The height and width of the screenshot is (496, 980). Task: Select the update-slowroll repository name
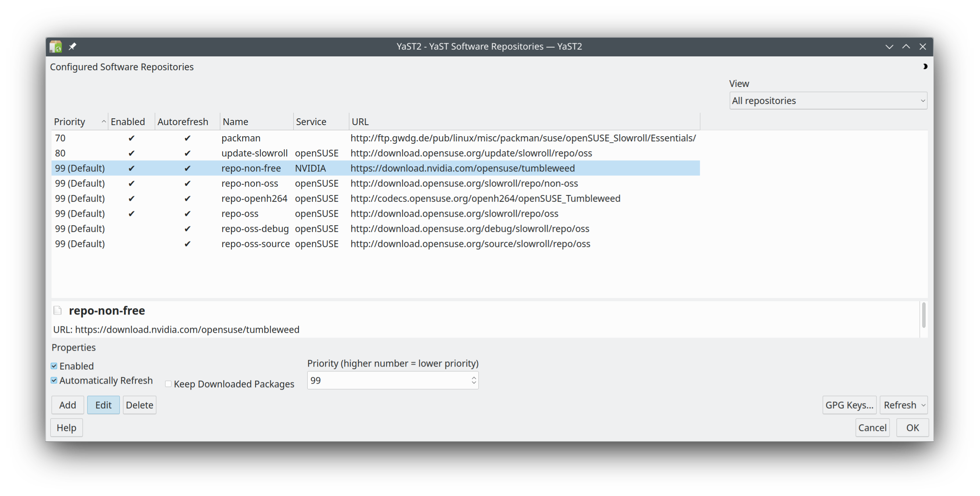tap(254, 153)
